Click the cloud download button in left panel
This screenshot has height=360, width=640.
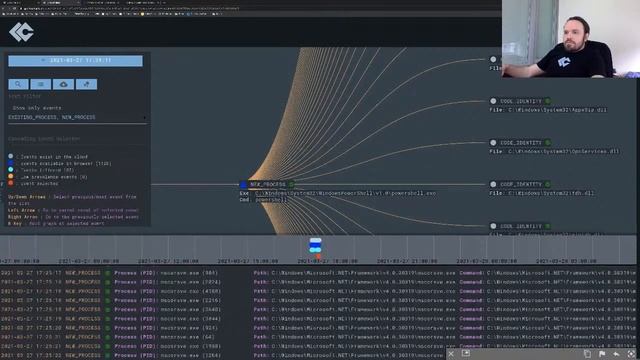coord(64,84)
